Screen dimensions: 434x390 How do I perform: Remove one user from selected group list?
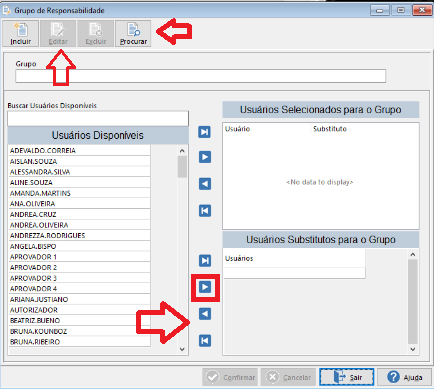(x=205, y=184)
